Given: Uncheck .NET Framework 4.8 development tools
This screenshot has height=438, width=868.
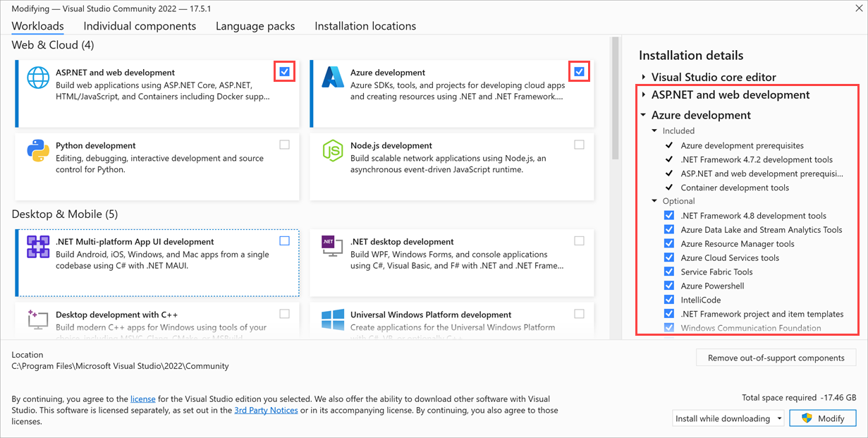Looking at the screenshot, I should coord(669,216).
